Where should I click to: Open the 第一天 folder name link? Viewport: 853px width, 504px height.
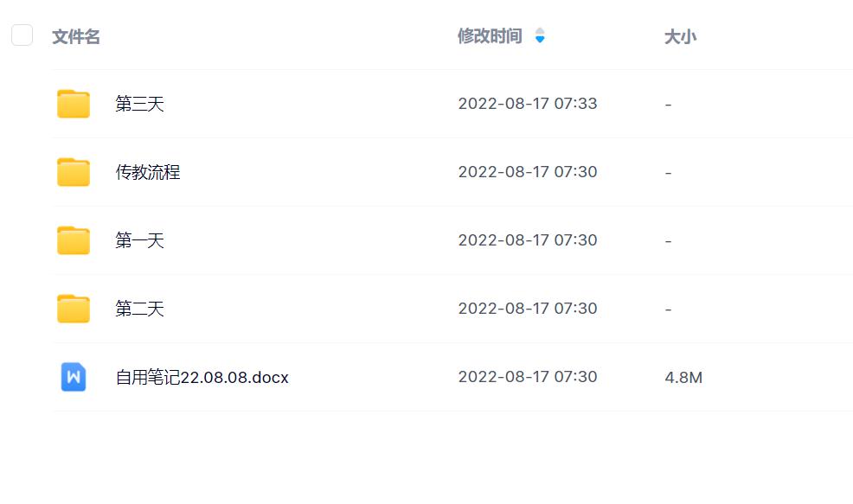pyautogui.click(x=140, y=240)
